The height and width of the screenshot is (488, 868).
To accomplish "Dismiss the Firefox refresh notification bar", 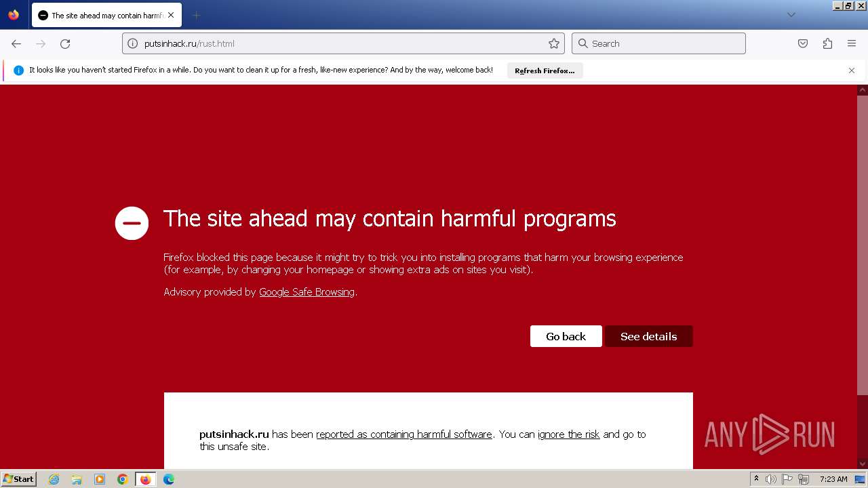I will point(852,70).
